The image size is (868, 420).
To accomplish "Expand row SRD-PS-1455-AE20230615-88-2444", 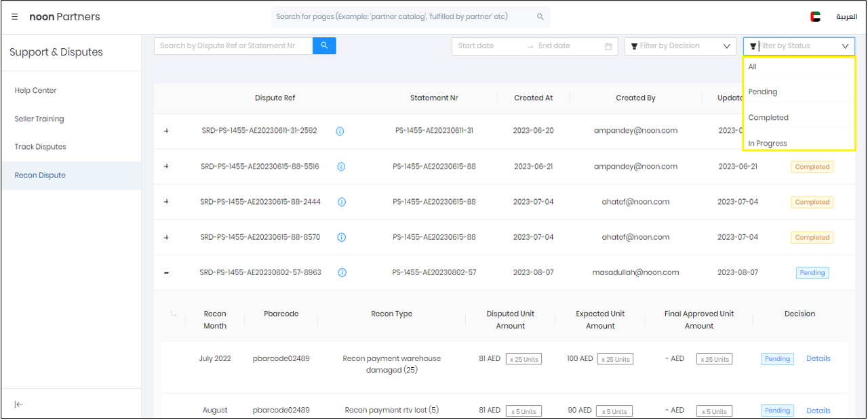I will click(x=167, y=202).
